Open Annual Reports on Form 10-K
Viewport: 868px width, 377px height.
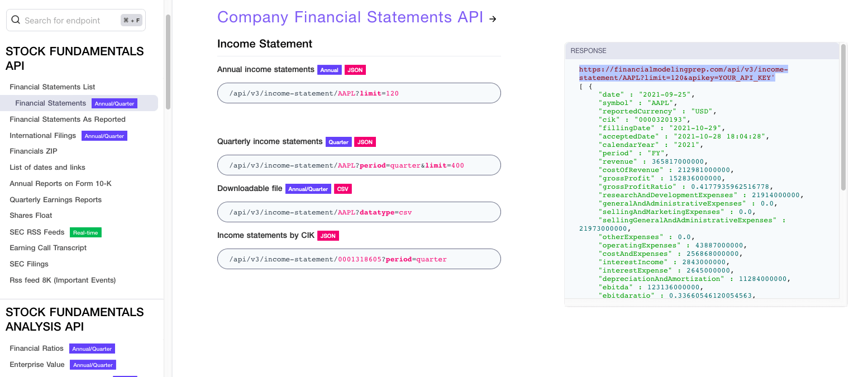coord(61,183)
